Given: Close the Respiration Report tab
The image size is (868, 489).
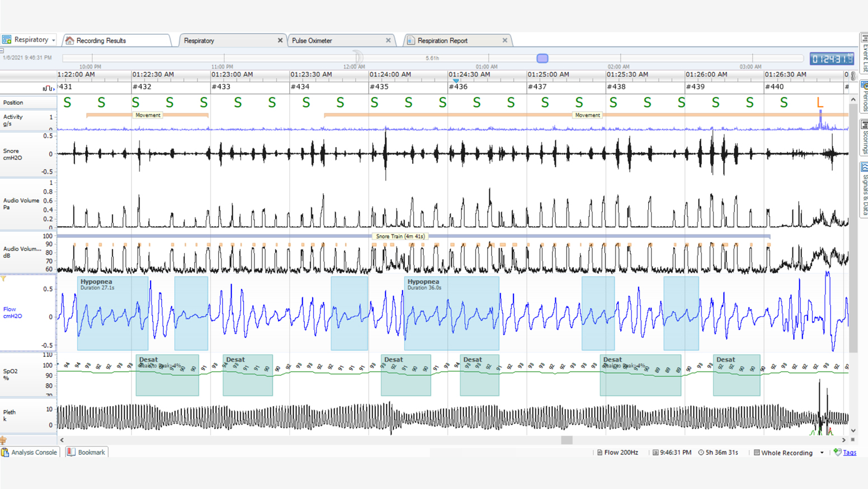Looking at the screenshot, I should tap(504, 40).
